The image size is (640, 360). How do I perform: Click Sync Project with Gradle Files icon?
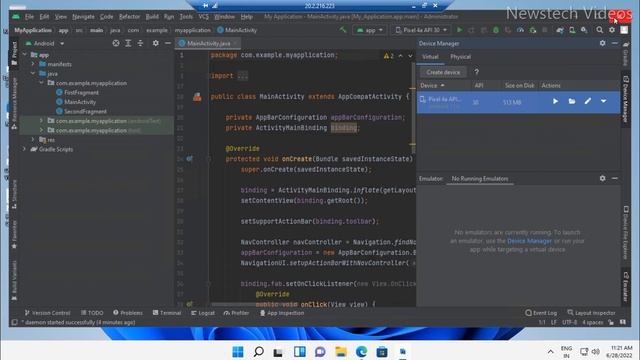coord(560,30)
